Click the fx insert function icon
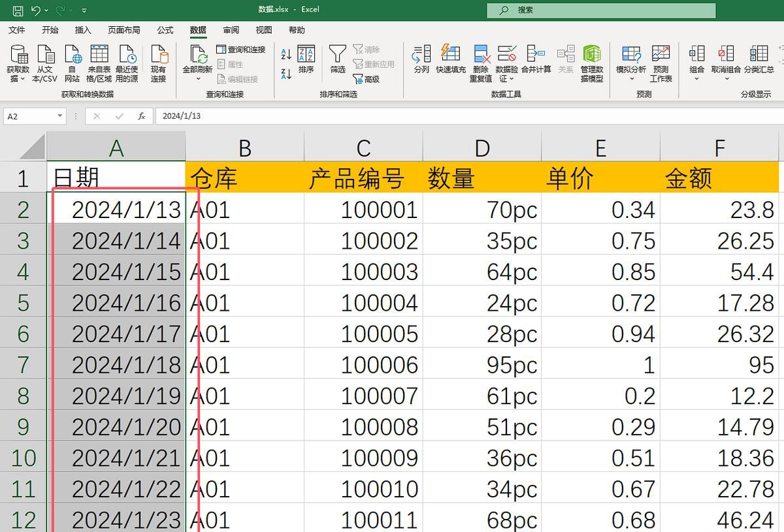The height and width of the screenshot is (532, 784). (141, 116)
